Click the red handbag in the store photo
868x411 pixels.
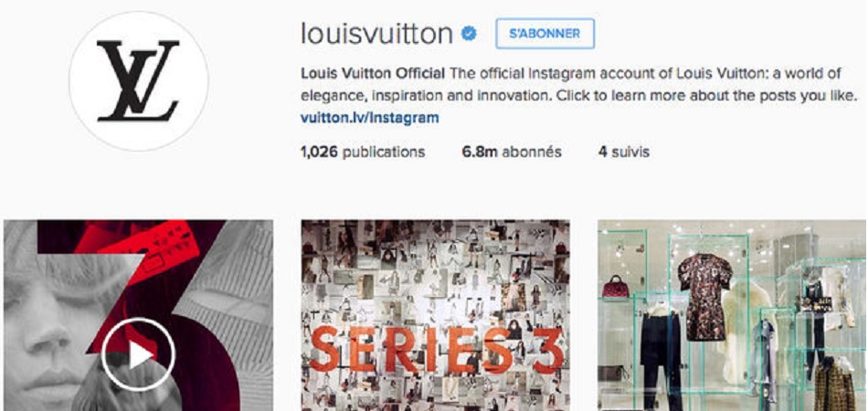click(x=615, y=288)
